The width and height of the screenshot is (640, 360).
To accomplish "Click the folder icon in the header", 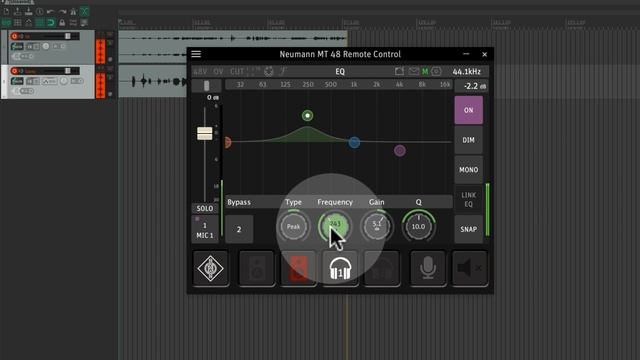I will click(x=399, y=71).
